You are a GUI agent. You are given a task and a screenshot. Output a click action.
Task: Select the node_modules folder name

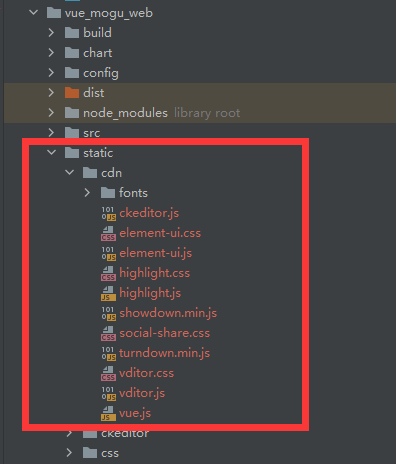click(x=125, y=113)
